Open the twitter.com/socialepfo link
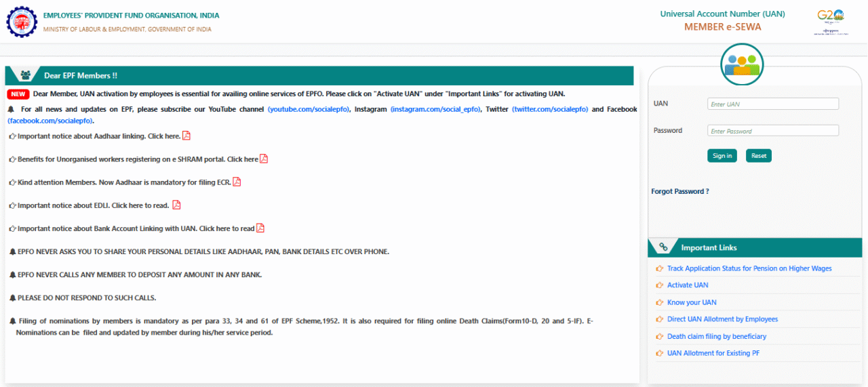868x387 pixels. tap(550, 109)
